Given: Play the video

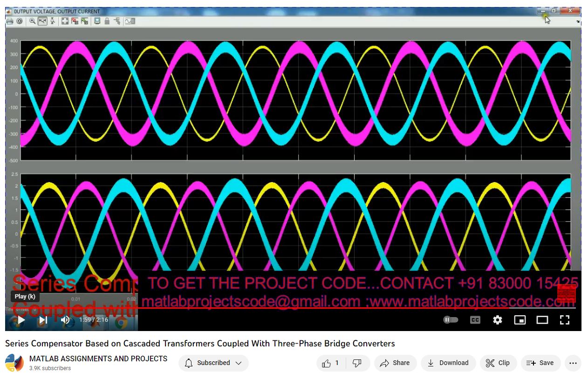Looking at the screenshot, I should point(21,320).
